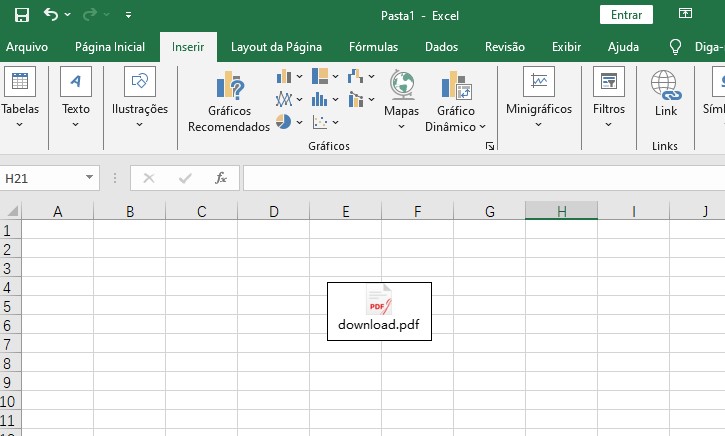Switch to Layout da Página tab
725x436 pixels.
[276, 47]
